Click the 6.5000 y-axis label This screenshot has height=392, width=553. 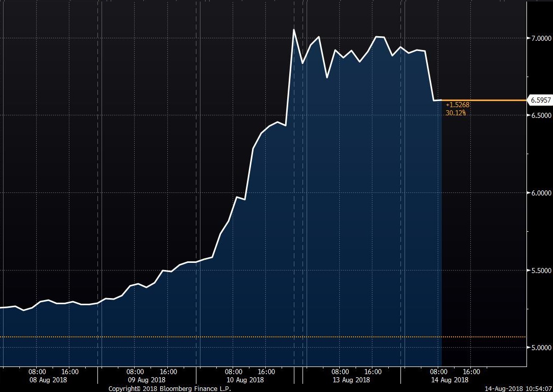click(x=541, y=115)
